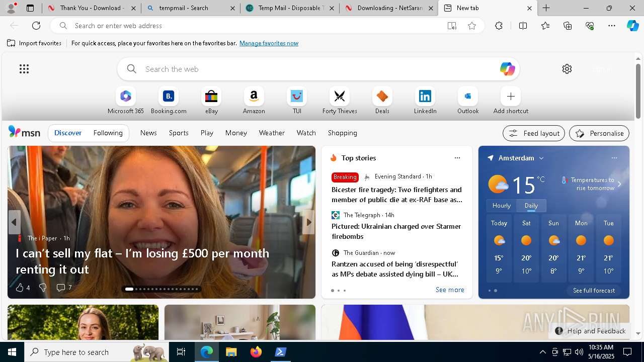Open the tab actions menu icon
Screen dimensions: 644x362
[x=30, y=8]
